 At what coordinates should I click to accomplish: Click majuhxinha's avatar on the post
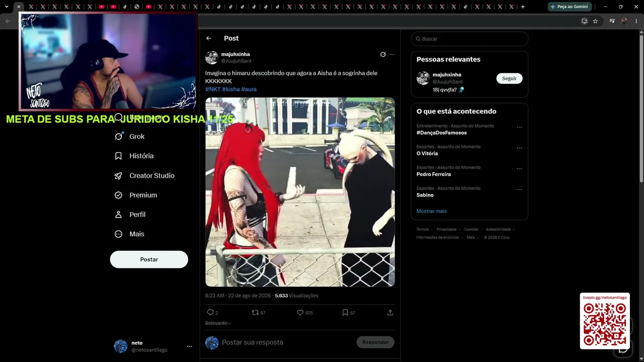pyautogui.click(x=212, y=57)
